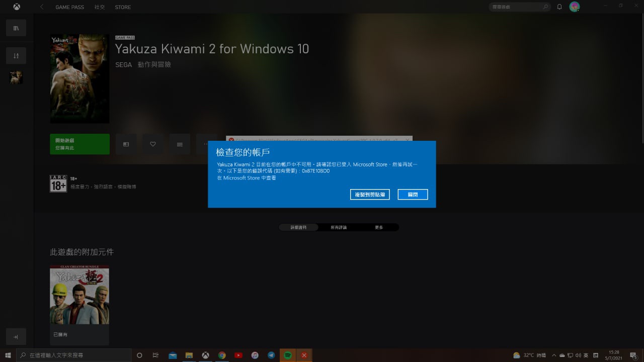Click 已擁有 label under the add-on
This screenshot has width=644, height=362.
60,334
